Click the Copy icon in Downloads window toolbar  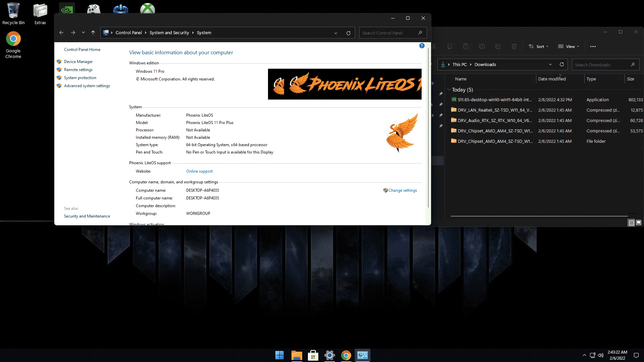[450, 47]
